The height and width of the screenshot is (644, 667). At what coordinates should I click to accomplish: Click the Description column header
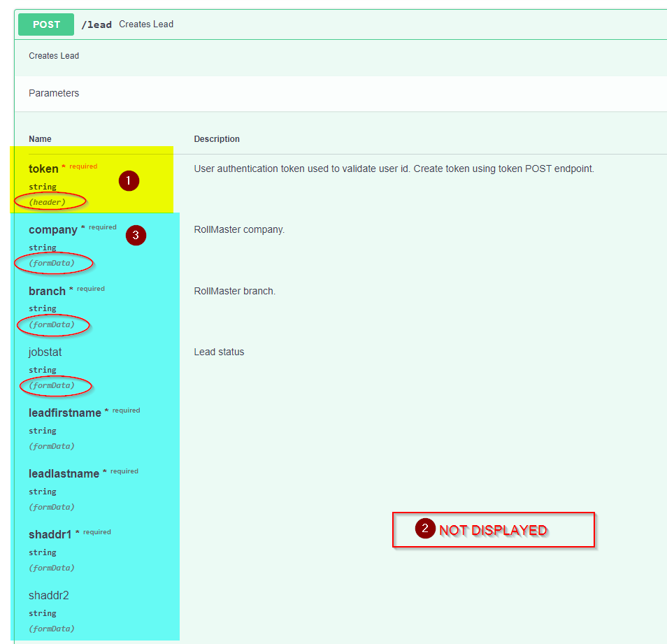coord(217,138)
